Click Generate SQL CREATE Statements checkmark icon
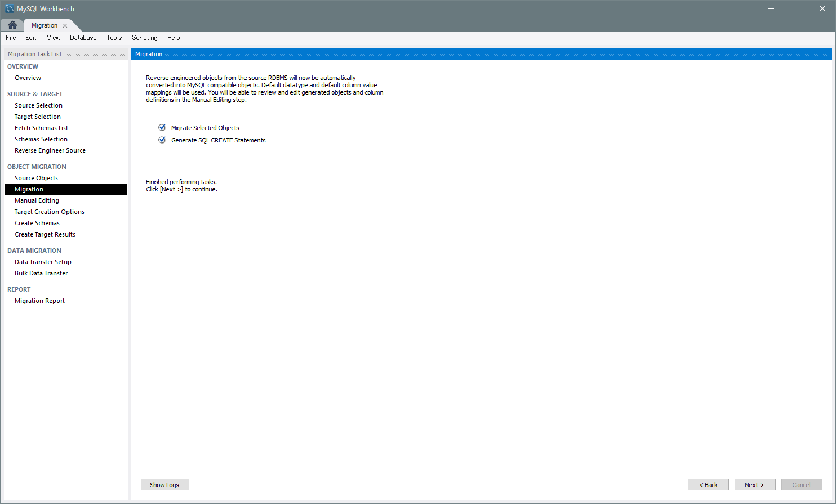The height and width of the screenshot is (504, 836). coord(162,140)
